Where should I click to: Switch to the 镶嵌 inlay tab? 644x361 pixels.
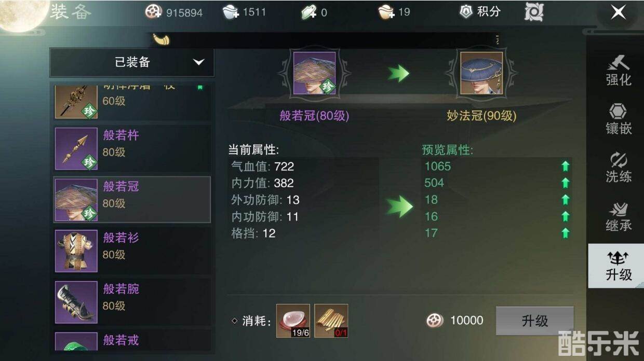pos(619,118)
